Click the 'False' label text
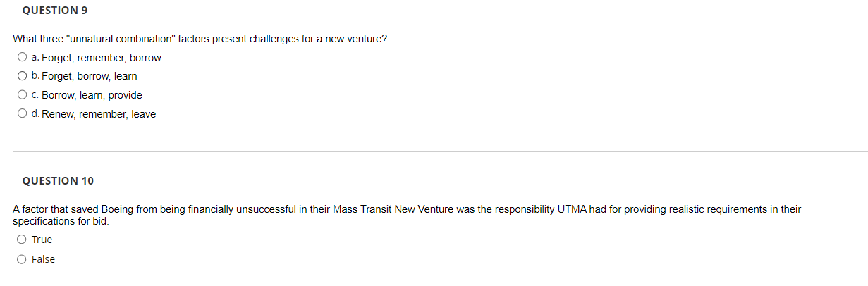Screen dimensions: 868x286 coord(43,259)
